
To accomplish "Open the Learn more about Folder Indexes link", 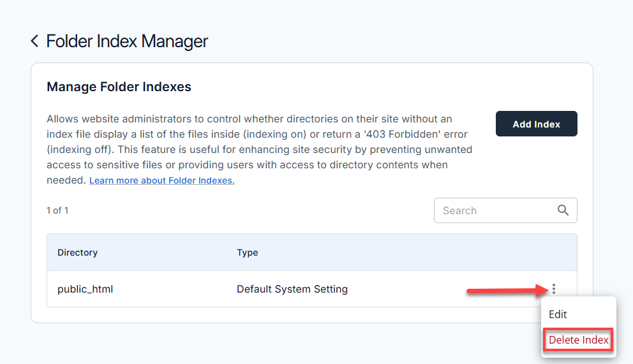I will 162,180.
